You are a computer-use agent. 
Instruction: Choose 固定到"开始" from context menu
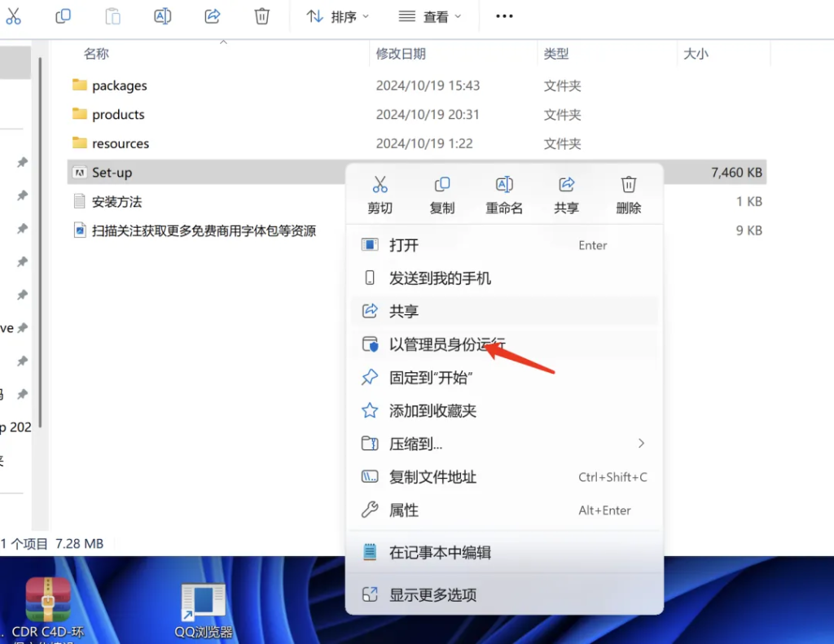point(504,378)
